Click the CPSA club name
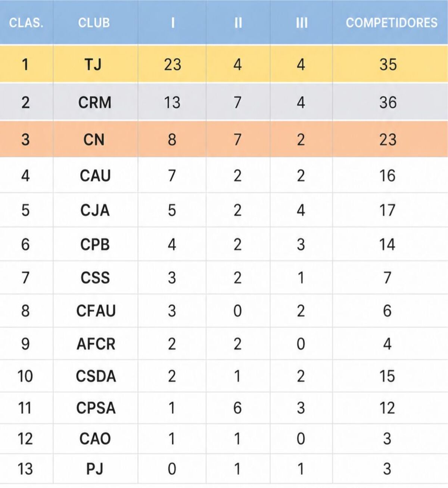Image resolution: width=448 pixels, height=488 pixels. (96, 408)
